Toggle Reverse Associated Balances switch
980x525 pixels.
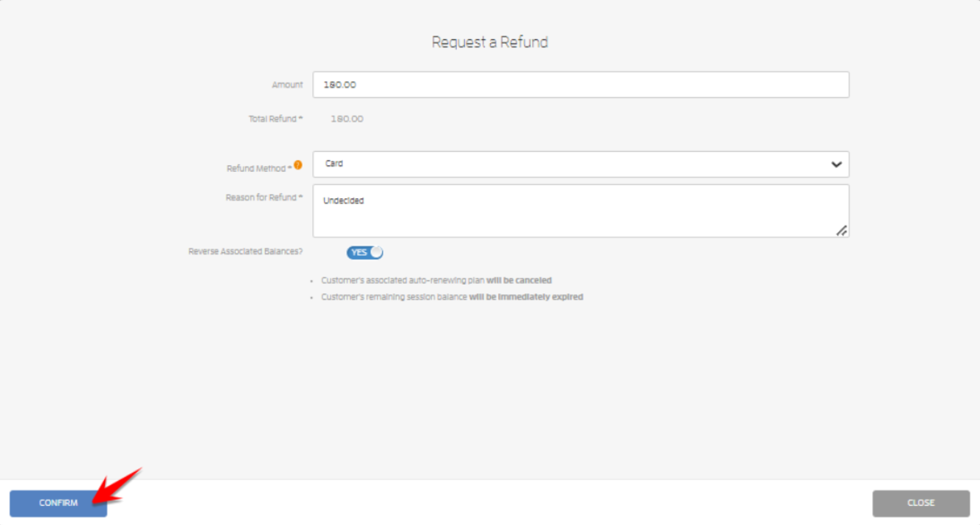(x=365, y=252)
